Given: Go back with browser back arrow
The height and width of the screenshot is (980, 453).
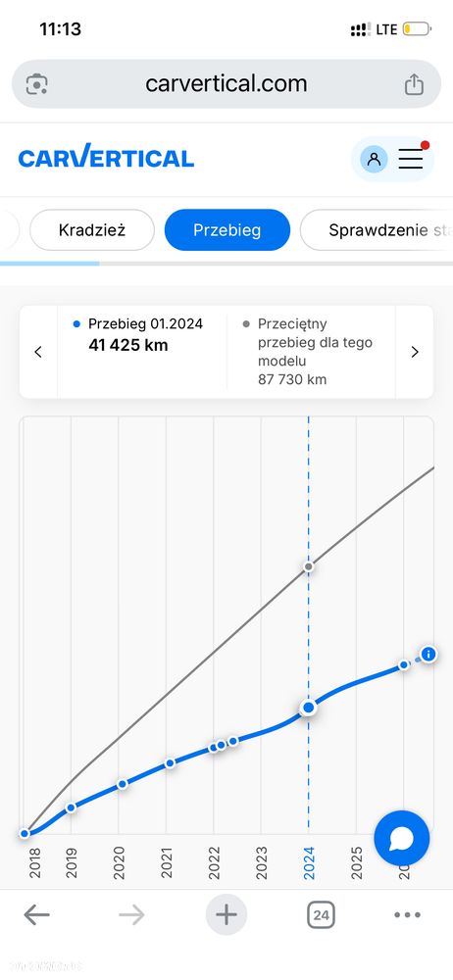Looking at the screenshot, I should coord(36,915).
